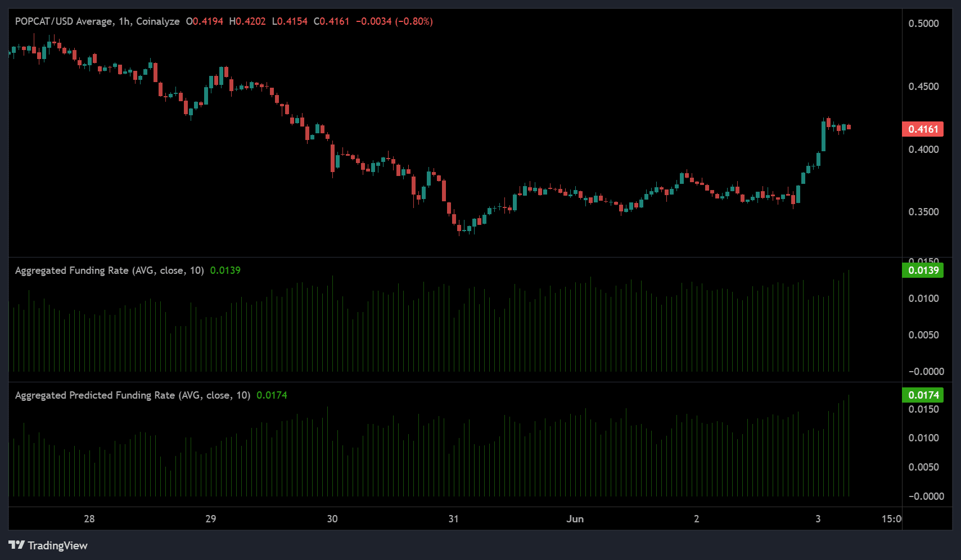Click the green 0.0139 funding rate badge
961x560 pixels.
coord(923,270)
